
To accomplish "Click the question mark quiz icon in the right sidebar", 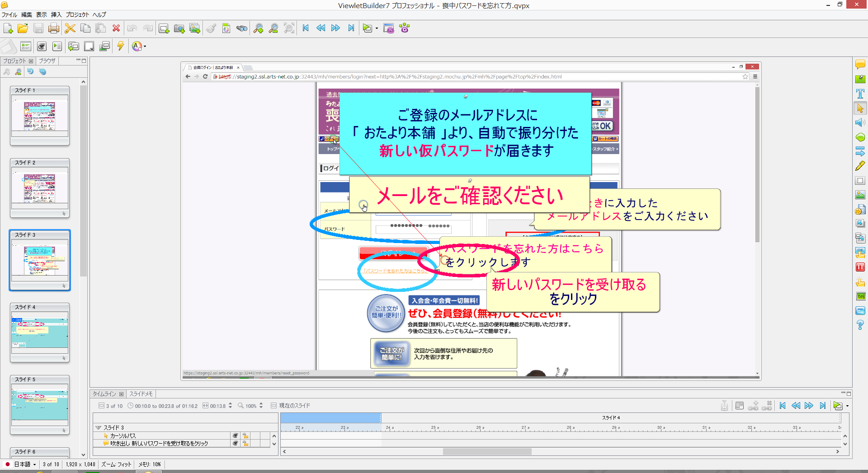I will (x=860, y=325).
